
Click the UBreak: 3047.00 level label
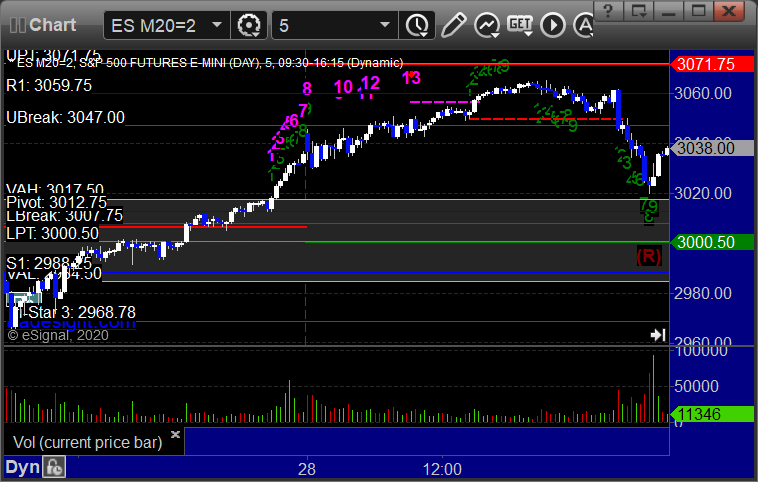65,117
